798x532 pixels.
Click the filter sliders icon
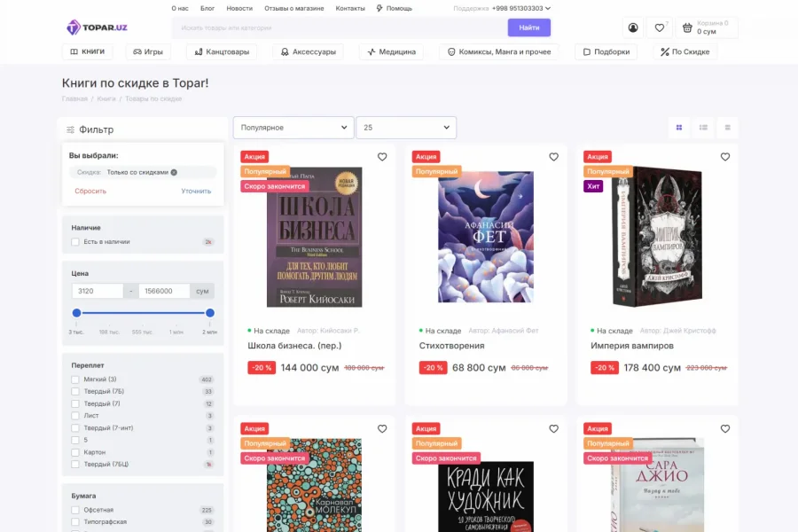(x=70, y=129)
